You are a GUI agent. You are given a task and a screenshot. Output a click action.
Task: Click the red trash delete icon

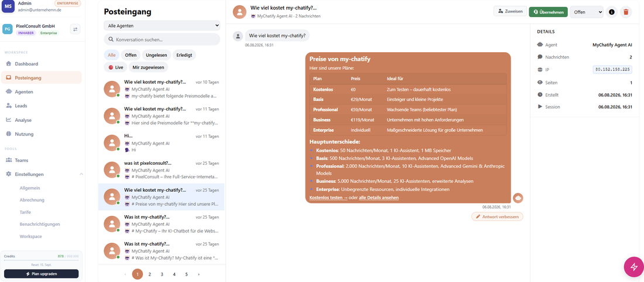[625, 12]
